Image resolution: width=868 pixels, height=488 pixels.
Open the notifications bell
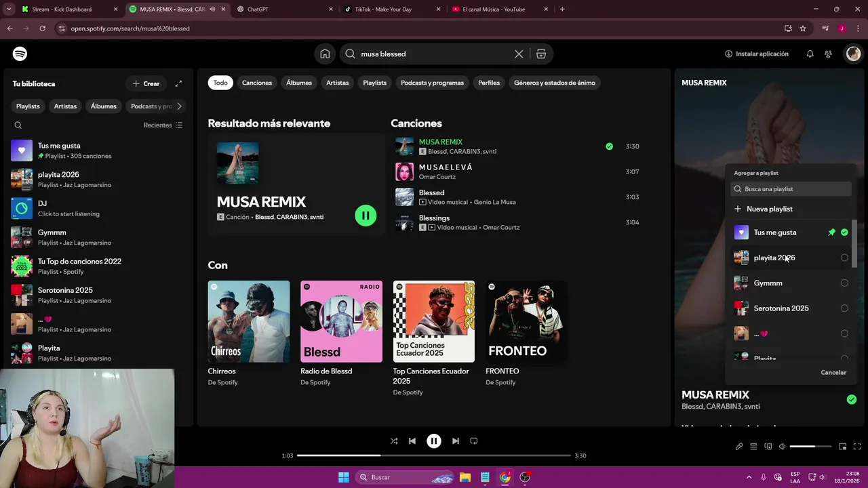click(810, 54)
